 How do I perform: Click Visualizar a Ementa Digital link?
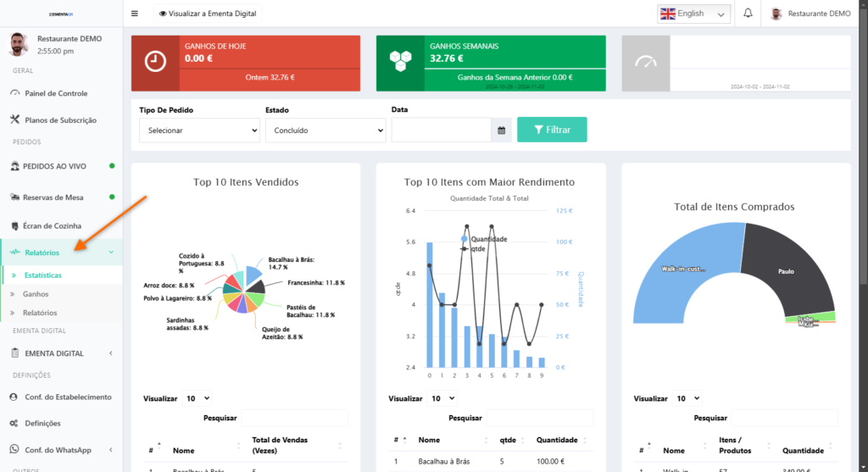208,14
